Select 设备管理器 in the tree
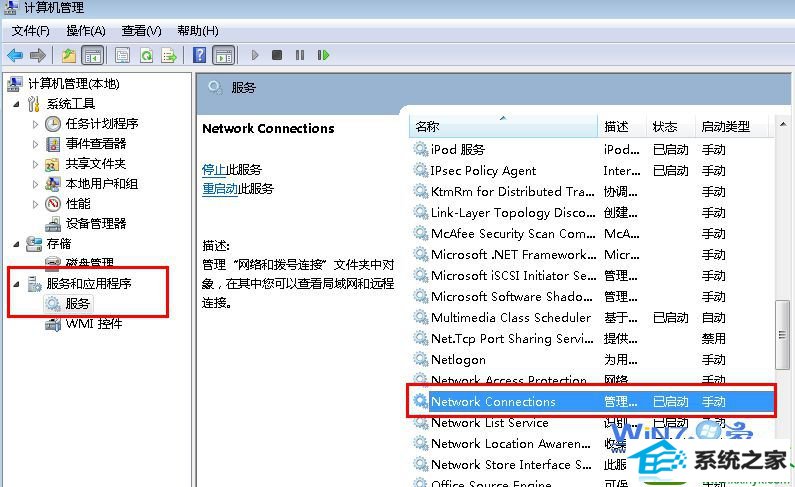The width and height of the screenshot is (795, 487). coord(95,223)
